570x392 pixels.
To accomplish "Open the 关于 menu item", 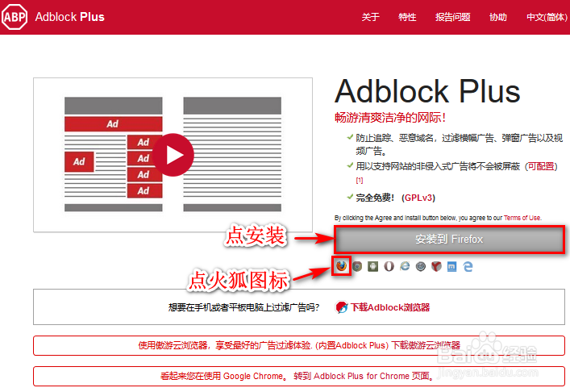I will (370, 17).
